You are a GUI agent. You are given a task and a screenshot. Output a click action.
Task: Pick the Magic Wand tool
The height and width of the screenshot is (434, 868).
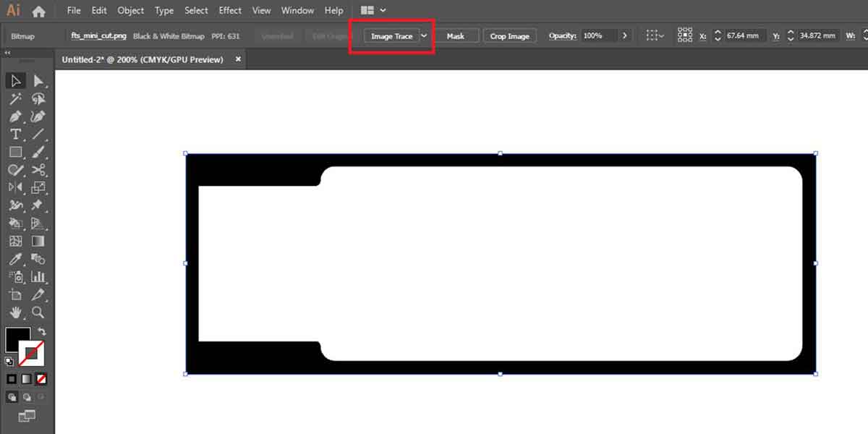(15, 99)
